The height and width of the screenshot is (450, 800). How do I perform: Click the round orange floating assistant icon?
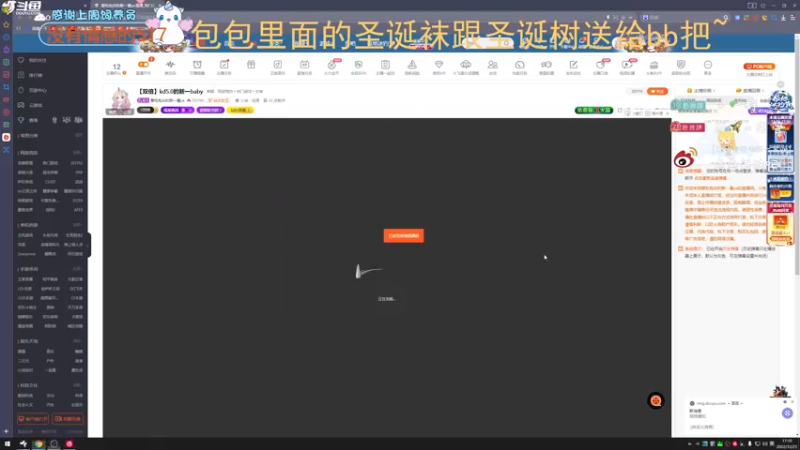(x=656, y=401)
